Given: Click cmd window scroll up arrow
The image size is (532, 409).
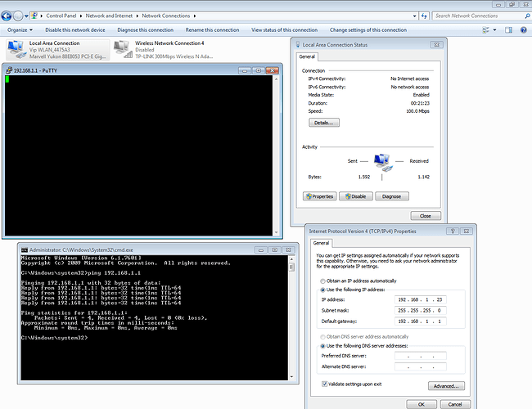Looking at the screenshot, I should click(291, 259).
